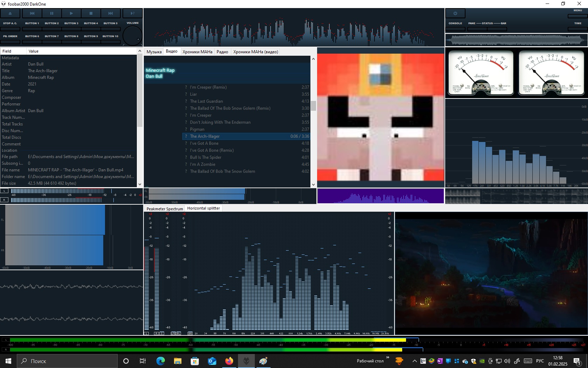Viewport: 588px width, 368px height.
Task: Switch to the Радио playlist tab
Action: (222, 52)
